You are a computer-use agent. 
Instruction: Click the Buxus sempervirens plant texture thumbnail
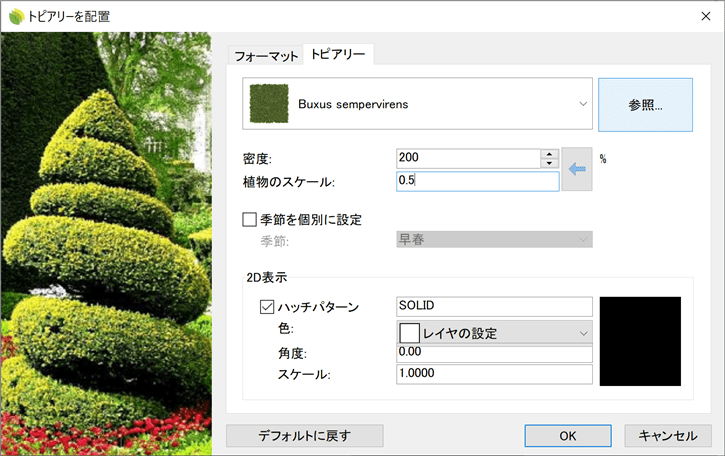click(x=269, y=104)
